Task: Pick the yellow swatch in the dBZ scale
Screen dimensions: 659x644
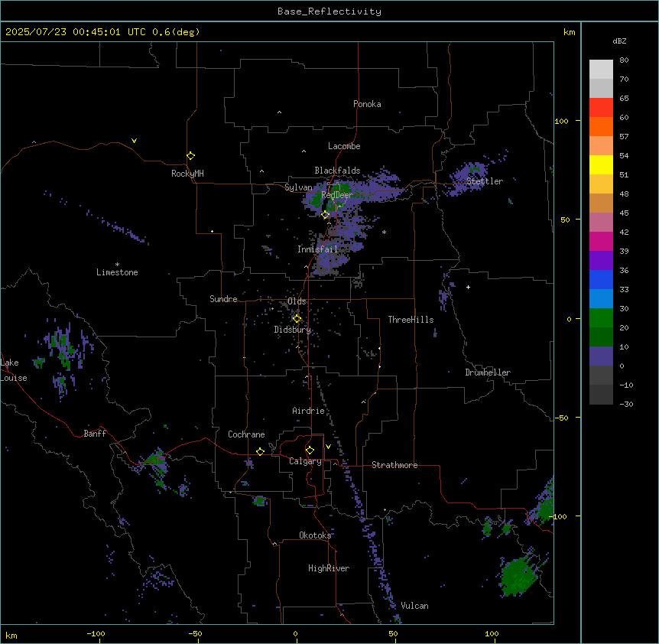Action: pyautogui.click(x=601, y=164)
